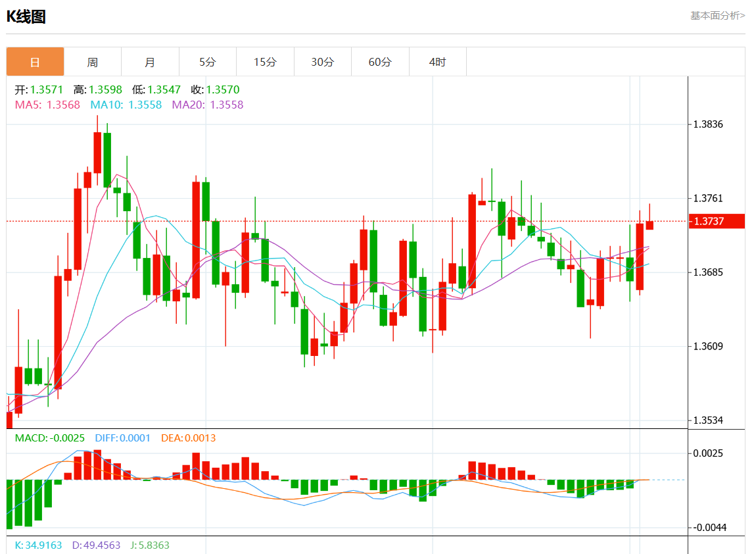Viewport: 756px width, 554px height.
Task: Click the MA5: 1.3568 indicator label
Action: [x=47, y=105]
